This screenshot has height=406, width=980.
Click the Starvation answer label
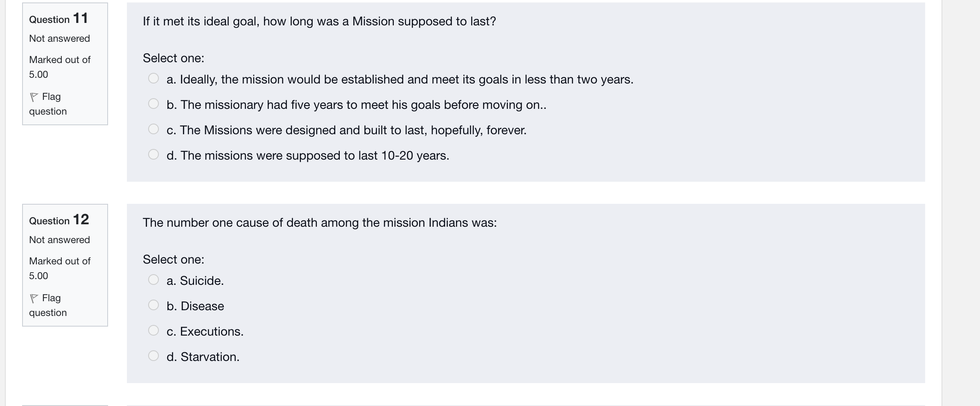(x=203, y=357)
